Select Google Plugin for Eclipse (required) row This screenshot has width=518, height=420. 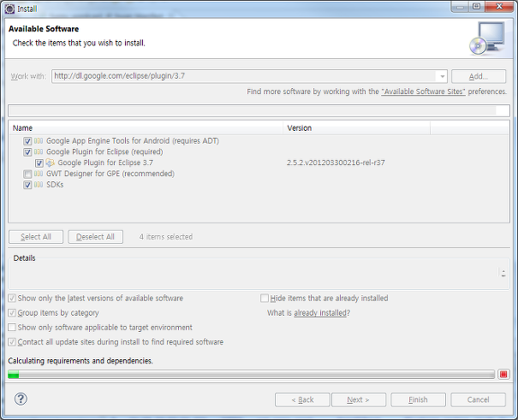104,151
